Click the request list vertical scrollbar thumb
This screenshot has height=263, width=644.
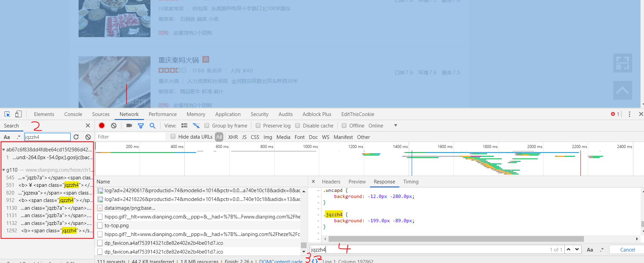click(304, 245)
